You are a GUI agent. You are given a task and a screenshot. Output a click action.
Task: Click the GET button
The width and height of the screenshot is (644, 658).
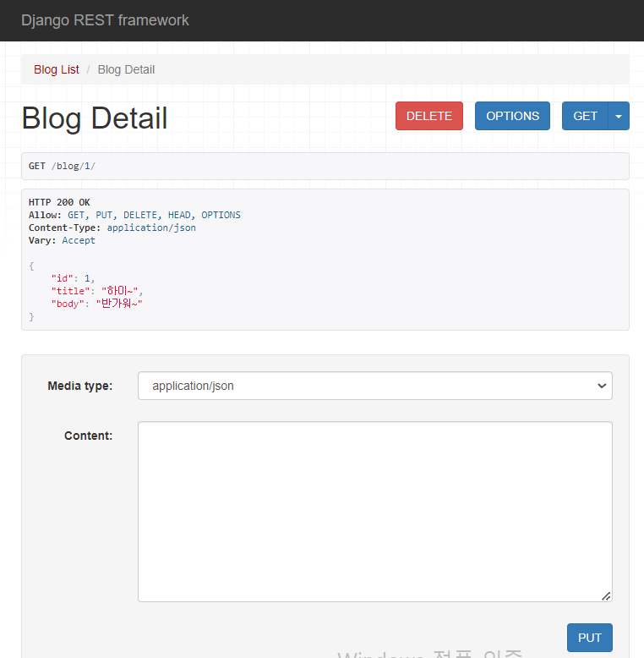pyautogui.click(x=585, y=116)
